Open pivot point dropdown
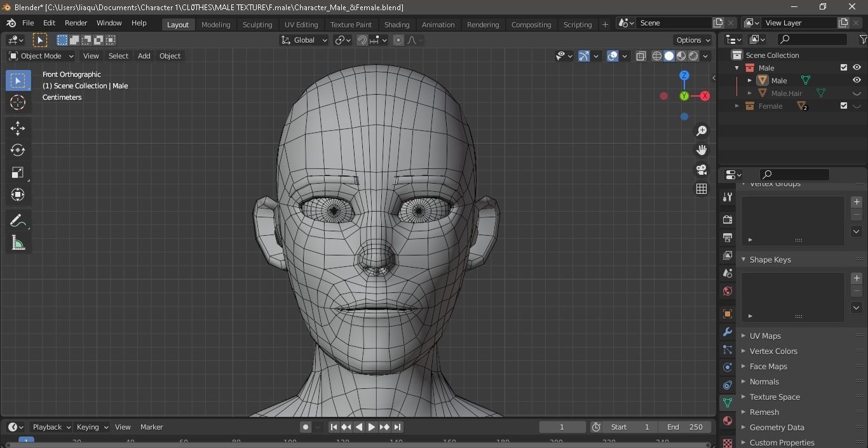 [x=343, y=40]
